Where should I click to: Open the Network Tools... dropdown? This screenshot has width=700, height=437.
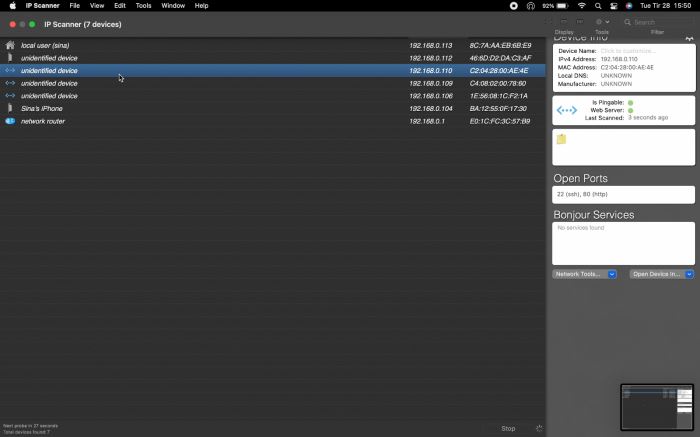tap(584, 274)
